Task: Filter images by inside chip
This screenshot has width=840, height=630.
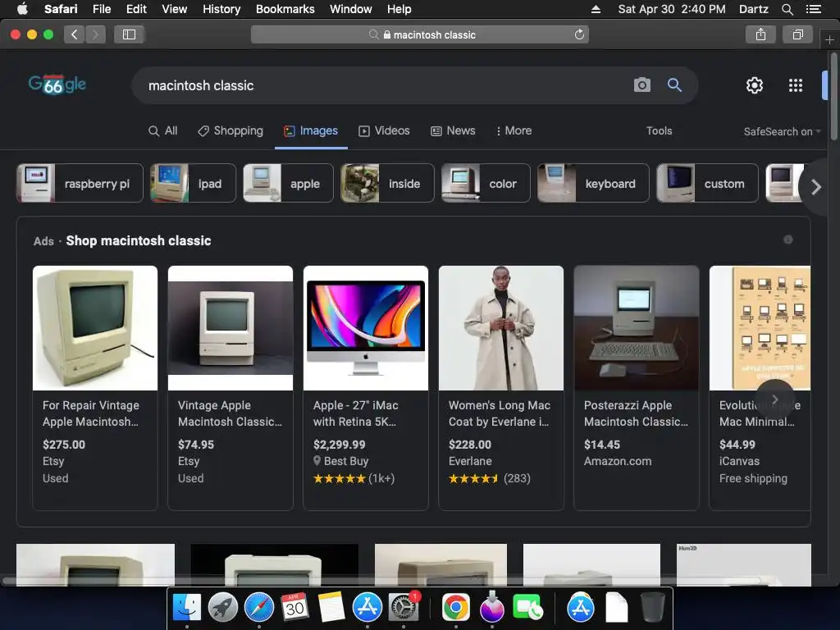Action: 387,183
